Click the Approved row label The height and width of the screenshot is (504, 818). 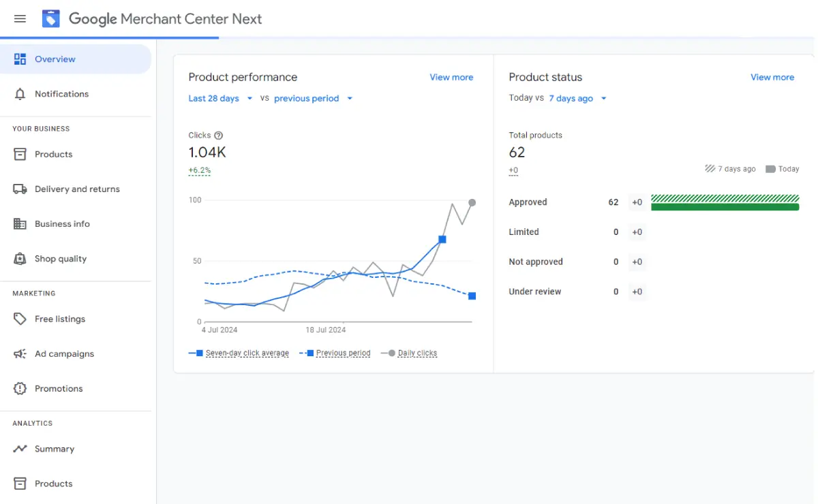(528, 202)
